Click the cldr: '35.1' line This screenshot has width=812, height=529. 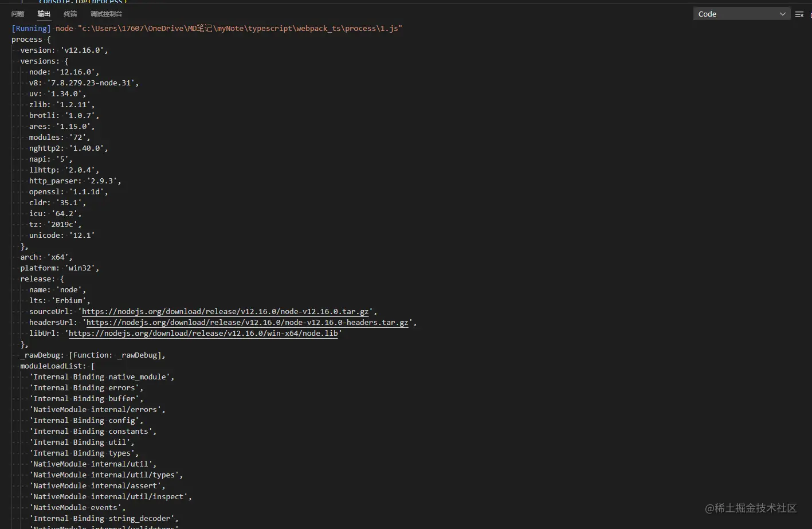tap(57, 203)
